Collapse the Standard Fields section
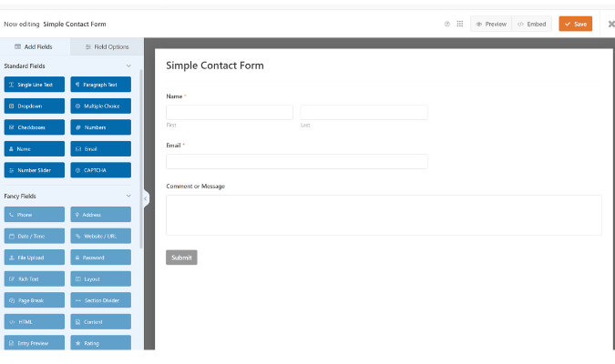The height and width of the screenshot is (364, 615). coord(128,66)
